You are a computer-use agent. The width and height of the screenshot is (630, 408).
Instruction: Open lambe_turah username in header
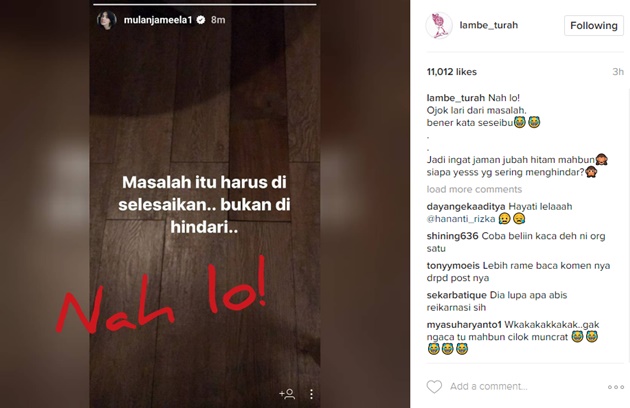point(489,25)
